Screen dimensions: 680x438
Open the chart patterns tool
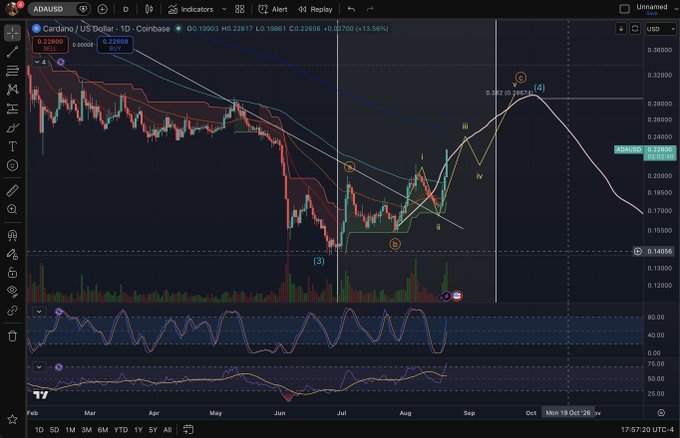tap(13, 89)
